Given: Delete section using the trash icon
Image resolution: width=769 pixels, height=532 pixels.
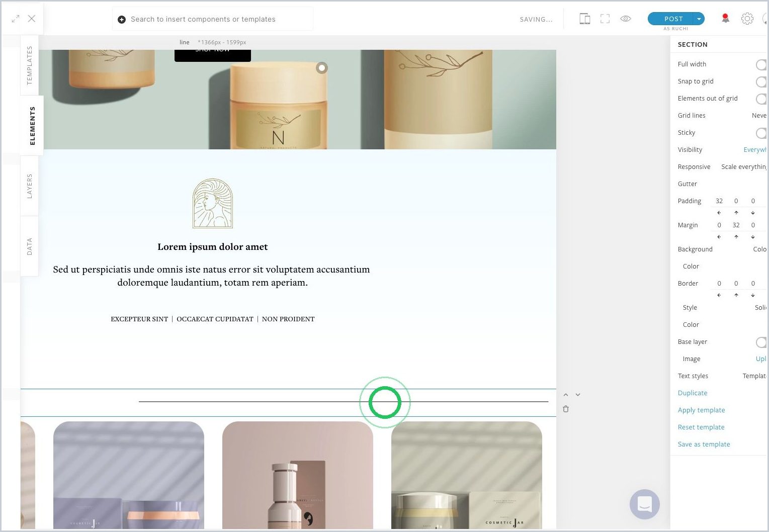Looking at the screenshot, I should click(566, 409).
